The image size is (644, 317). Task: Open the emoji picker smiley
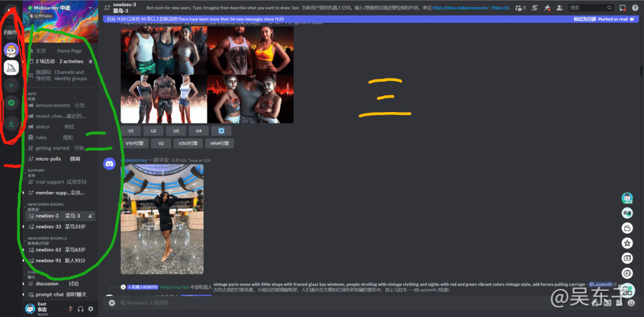point(631,303)
